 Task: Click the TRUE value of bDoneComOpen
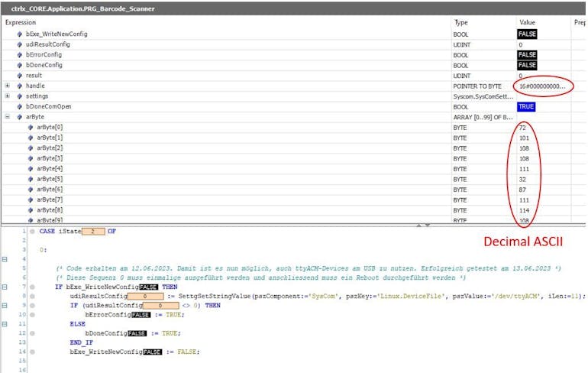pos(527,106)
